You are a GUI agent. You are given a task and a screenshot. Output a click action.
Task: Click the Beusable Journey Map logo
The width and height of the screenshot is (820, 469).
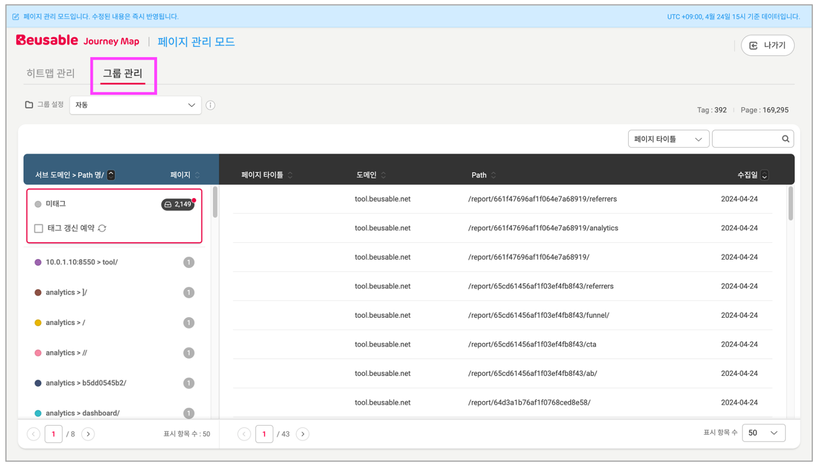click(77, 41)
